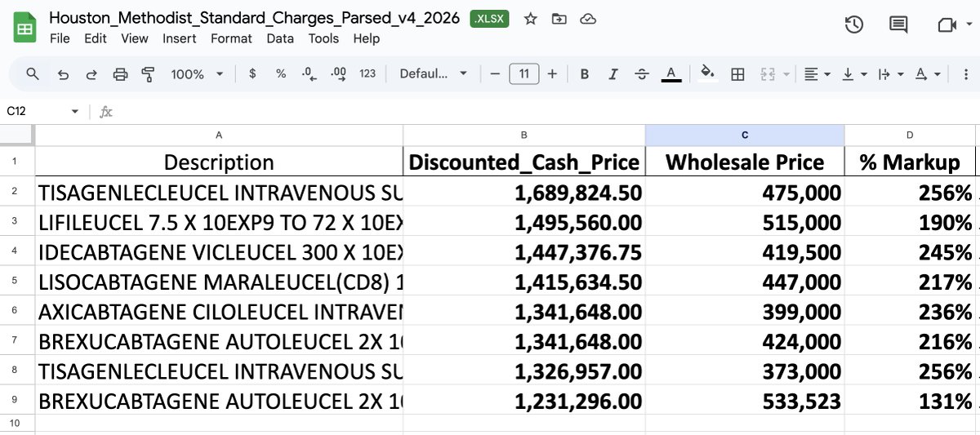Toggle bold formatting
Screen dimensions: 980x435
[585, 74]
